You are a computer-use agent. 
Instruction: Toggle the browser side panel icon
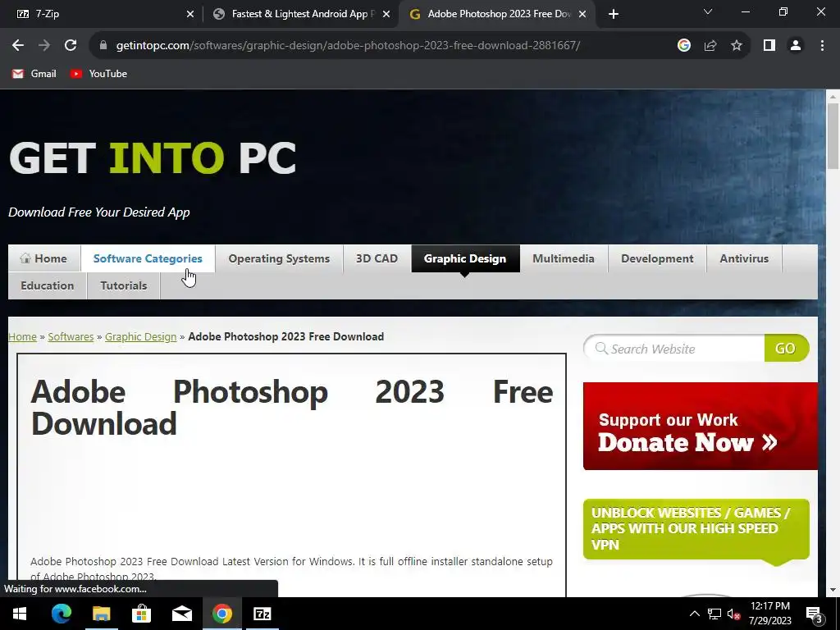click(769, 46)
